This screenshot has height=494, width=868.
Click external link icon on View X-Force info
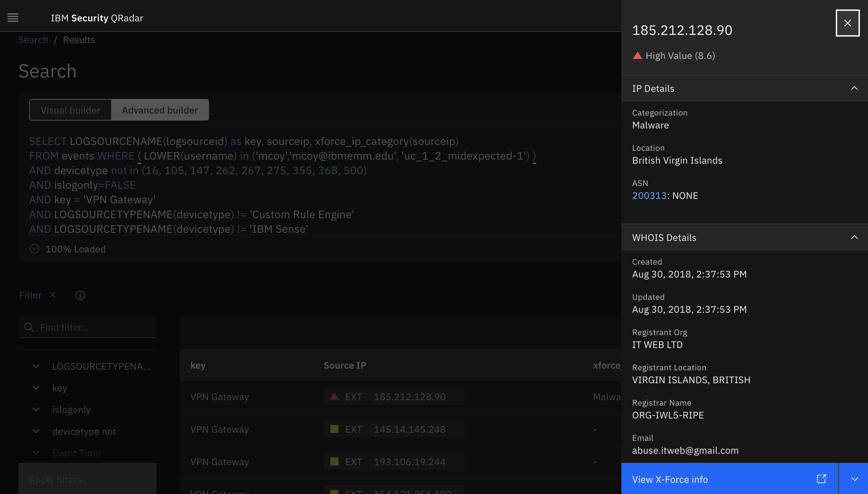[x=821, y=479]
